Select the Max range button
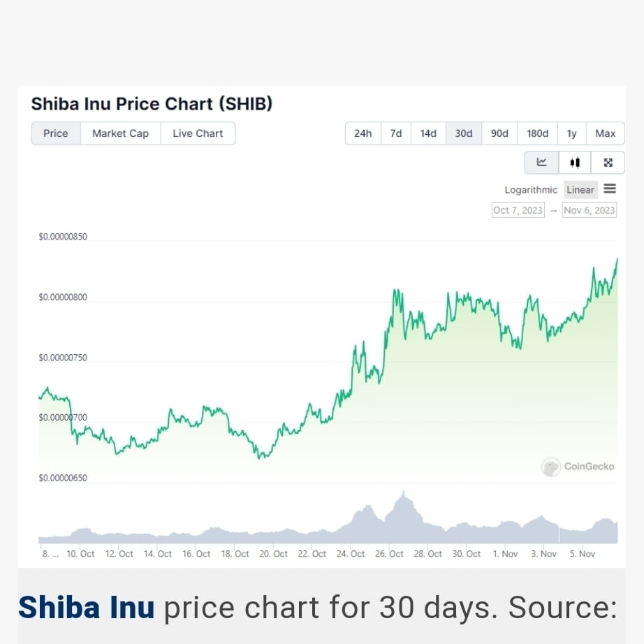 [604, 133]
